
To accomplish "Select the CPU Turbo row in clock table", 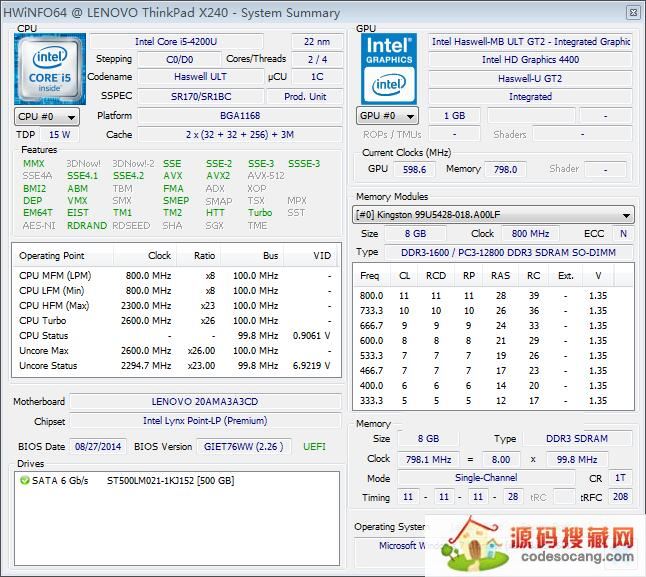I will (175, 321).
